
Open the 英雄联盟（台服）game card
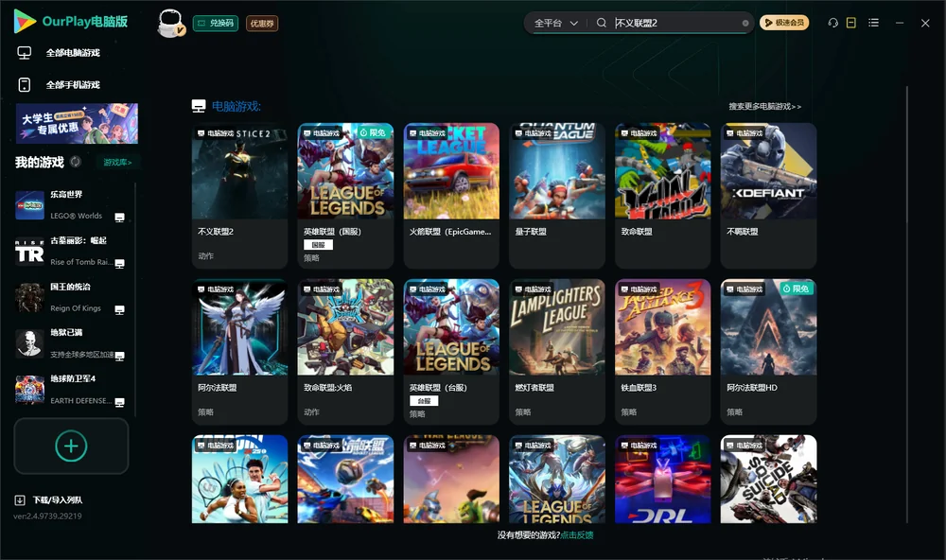pyautogui.click(x=451, y=352)
